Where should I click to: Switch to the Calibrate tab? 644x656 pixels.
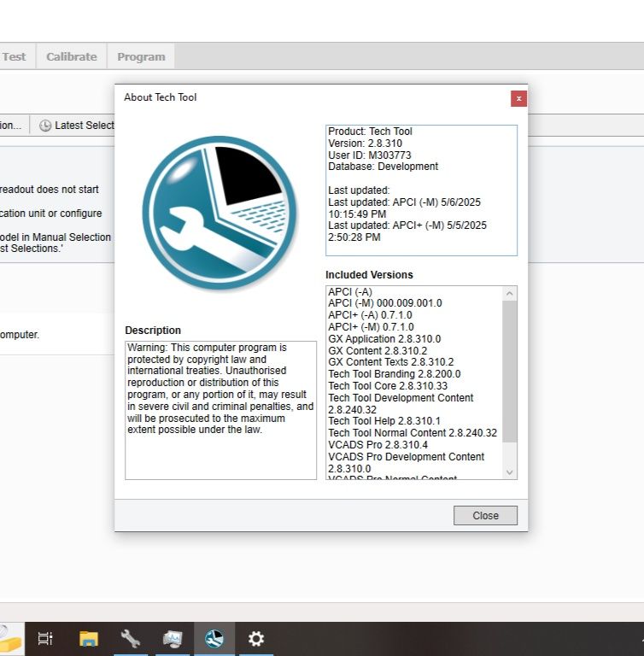click(x=72, y=56)
